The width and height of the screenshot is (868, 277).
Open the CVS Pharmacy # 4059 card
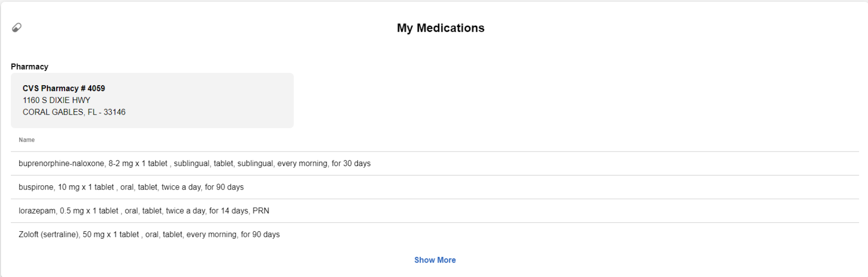(x=152, y=100)
